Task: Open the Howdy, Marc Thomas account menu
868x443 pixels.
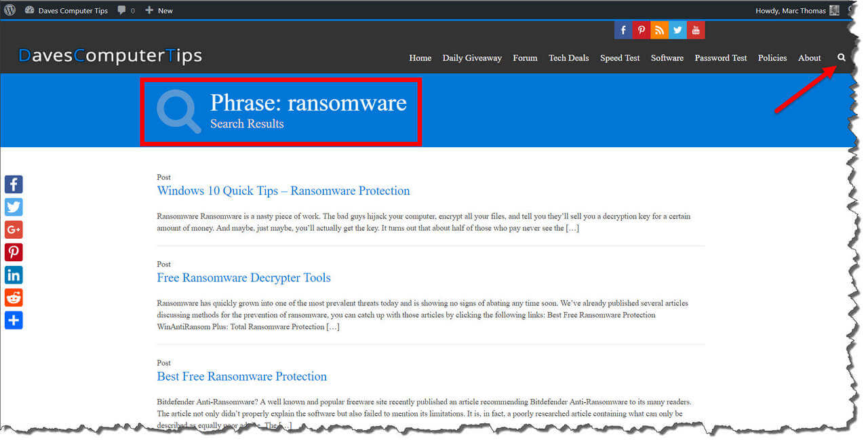Action: pyautogui.click(x=797, y=10)
